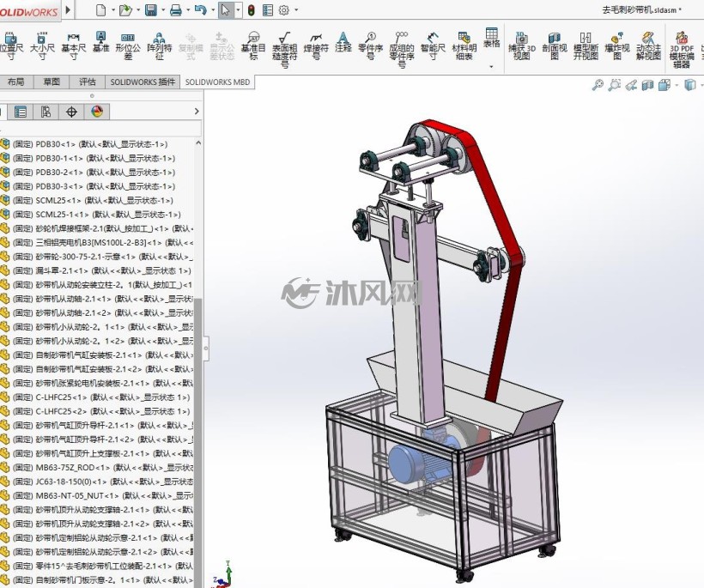Image resolution: width=704 pixels, height=588 pixels.
Task: Expand the Options gear dropdown arrow
Action: (296, 10)
